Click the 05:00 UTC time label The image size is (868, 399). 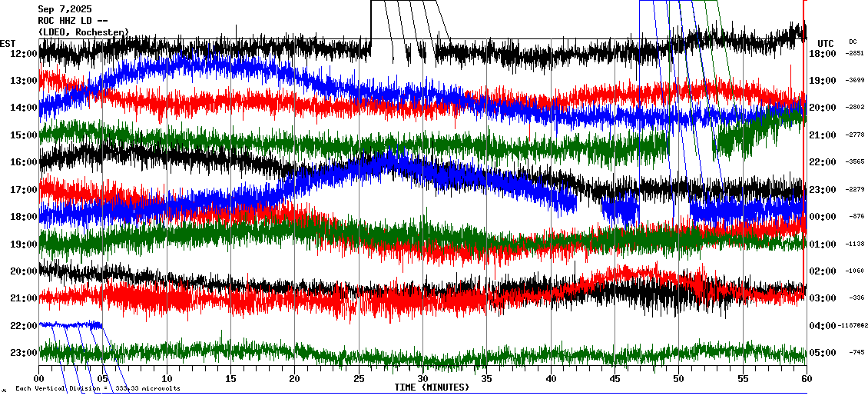click(823, 352)
